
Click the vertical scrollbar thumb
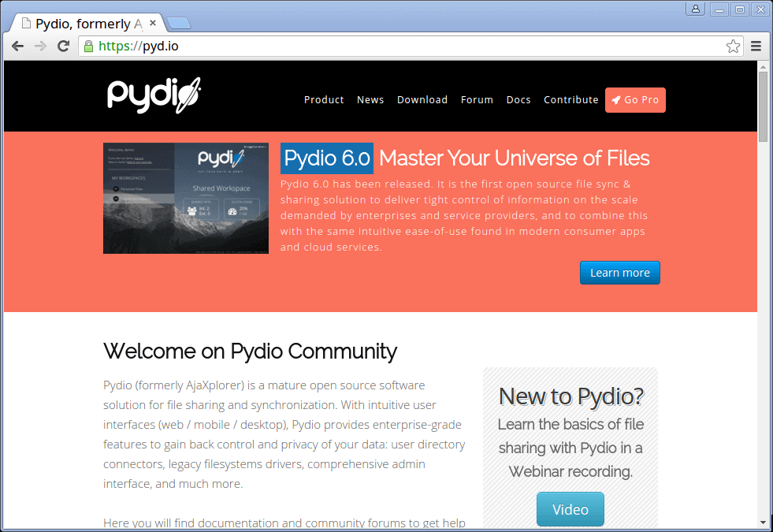[x=763, y=106]
